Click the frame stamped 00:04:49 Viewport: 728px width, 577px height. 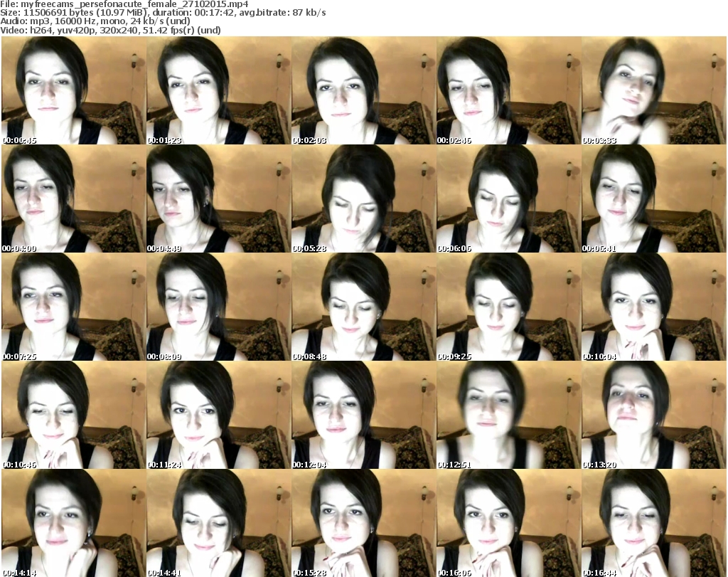point(219,198)
